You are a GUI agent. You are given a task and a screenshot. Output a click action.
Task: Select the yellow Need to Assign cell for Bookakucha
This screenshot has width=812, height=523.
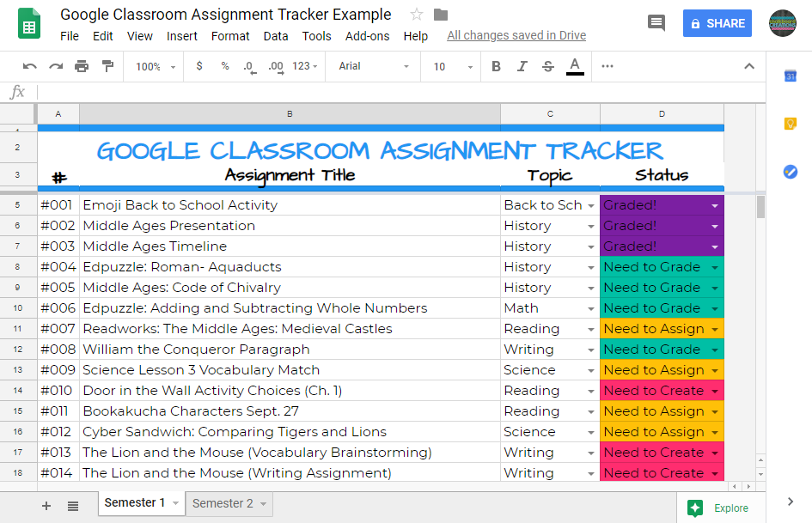coord(662,411)
